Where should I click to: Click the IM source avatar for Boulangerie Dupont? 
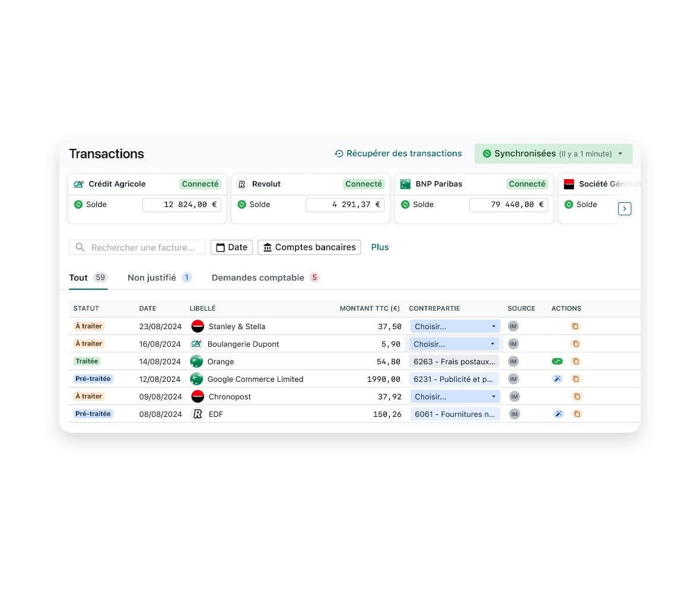(513, 344)
